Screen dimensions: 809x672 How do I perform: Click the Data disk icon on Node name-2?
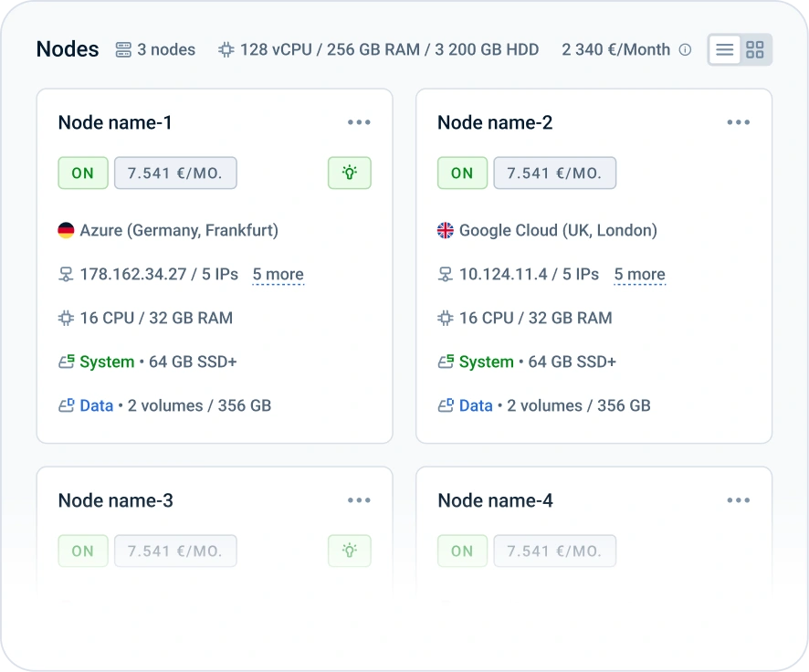coord(446,406)
